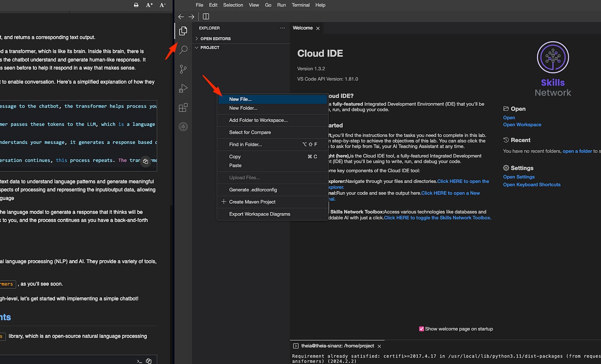This screenshot has width=601, height=364.
Task: Open the Selection menu
Action: [233, 5]
